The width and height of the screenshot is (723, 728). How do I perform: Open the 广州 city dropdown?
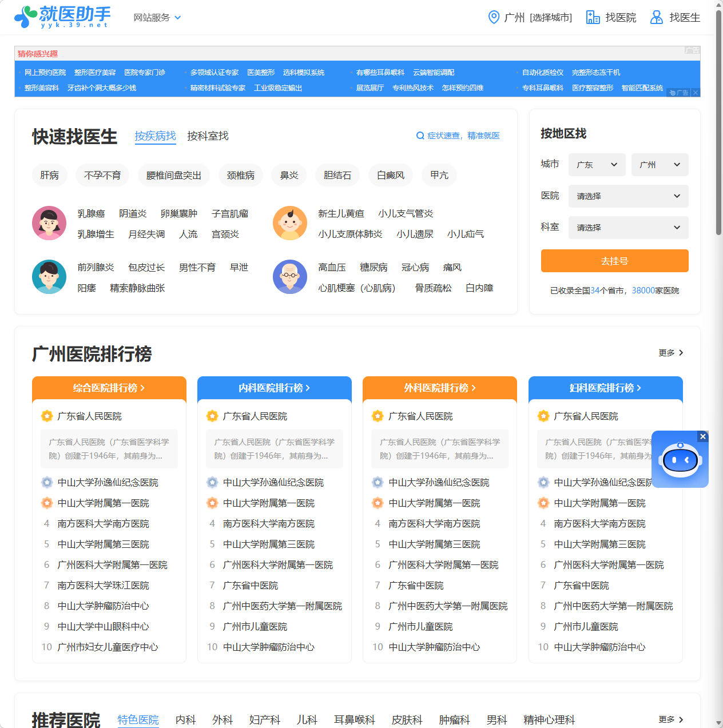(660, 165)
